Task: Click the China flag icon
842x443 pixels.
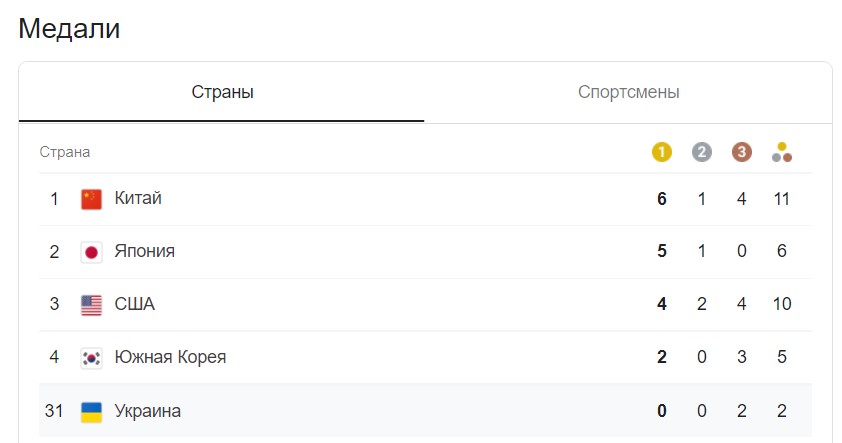Action: 91,199
